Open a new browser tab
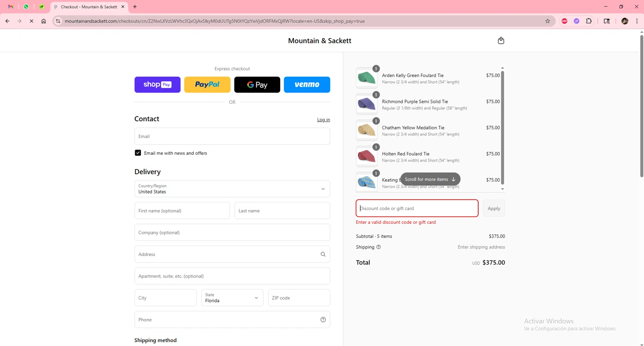The image size is (644, 346). coord(135,7)
